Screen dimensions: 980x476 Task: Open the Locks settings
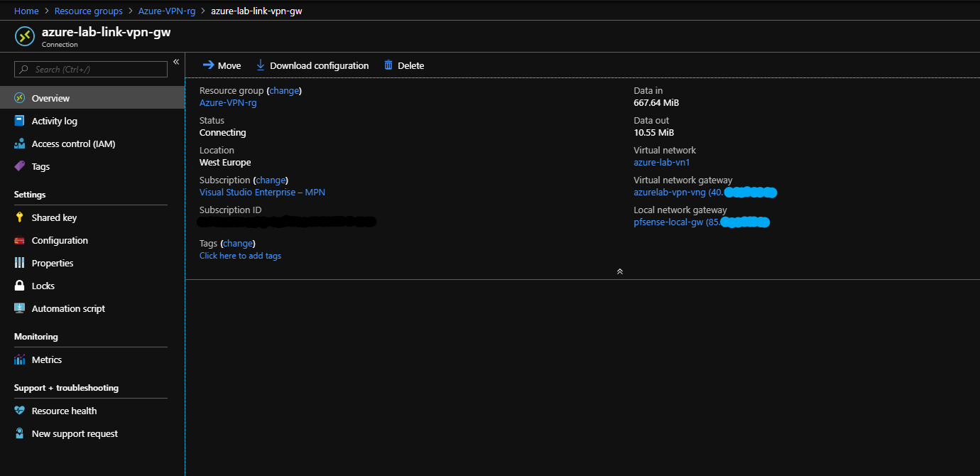[x=43, y=286]
